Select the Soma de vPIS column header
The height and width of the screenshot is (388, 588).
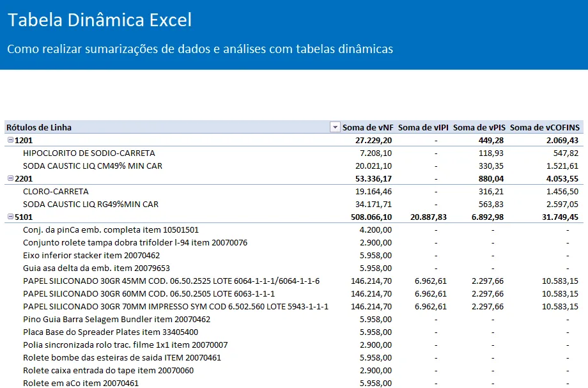[479, 127]
